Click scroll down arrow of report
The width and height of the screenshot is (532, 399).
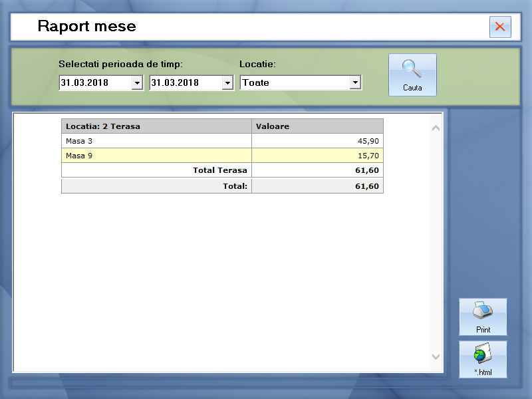[436, 356]
